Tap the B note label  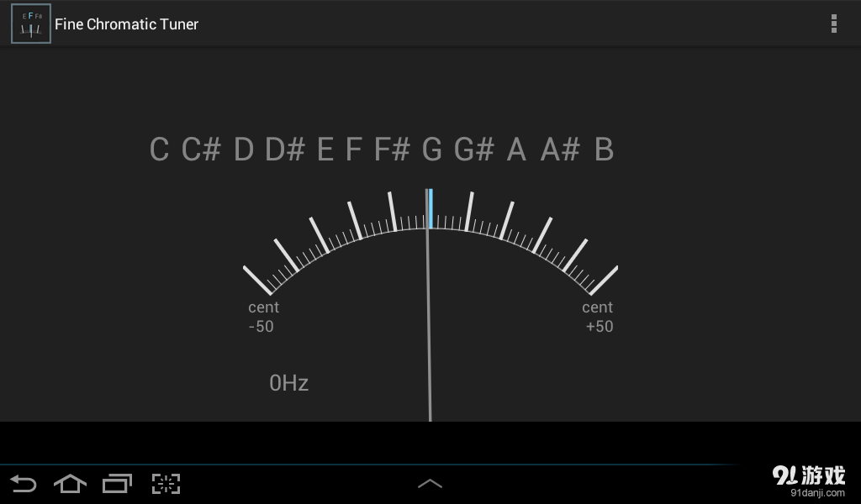[604, 150]
